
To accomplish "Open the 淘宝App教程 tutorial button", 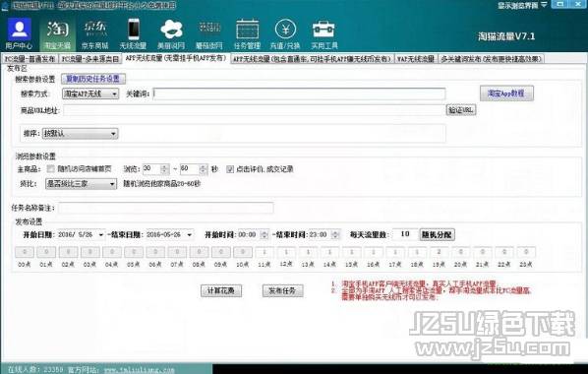I will (x=506, y=93).
